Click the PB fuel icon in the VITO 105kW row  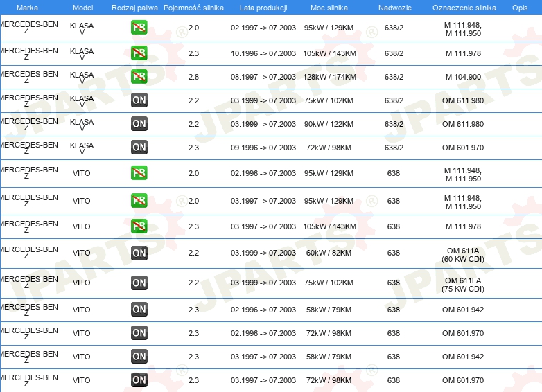click(139, 226)
